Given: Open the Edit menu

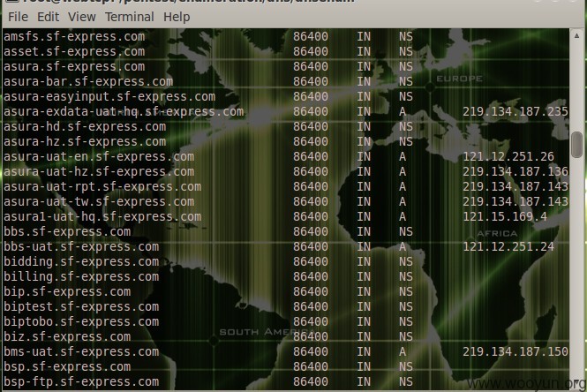Looking at the screenshot, I should click(48, 17).
